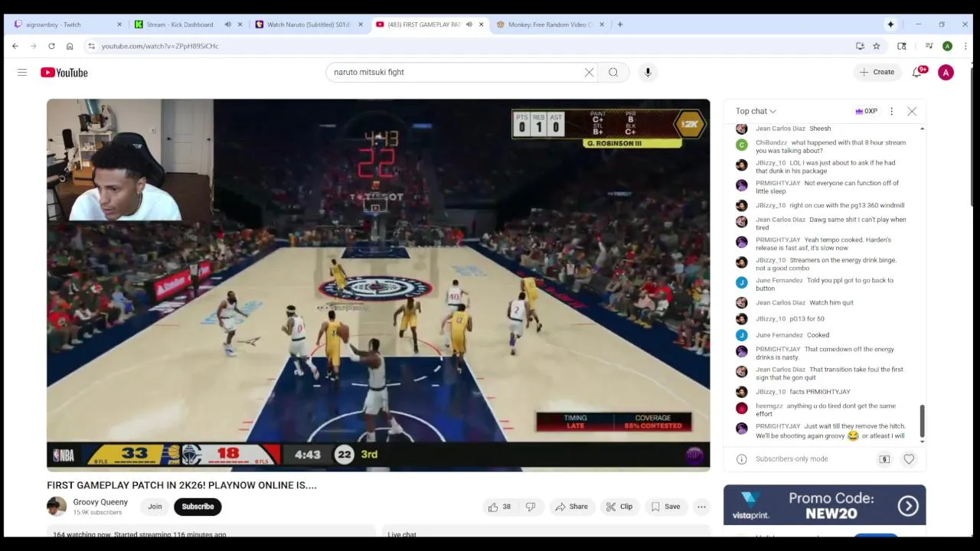Open a new browser tab
The width and height of the screenshot is (980, 551).
coord(620,24)
